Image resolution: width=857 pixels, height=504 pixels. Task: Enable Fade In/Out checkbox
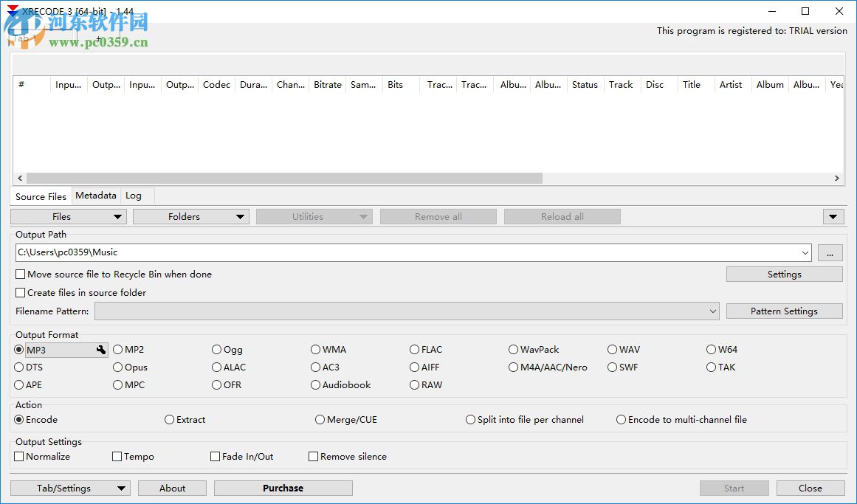coord(216,457)
